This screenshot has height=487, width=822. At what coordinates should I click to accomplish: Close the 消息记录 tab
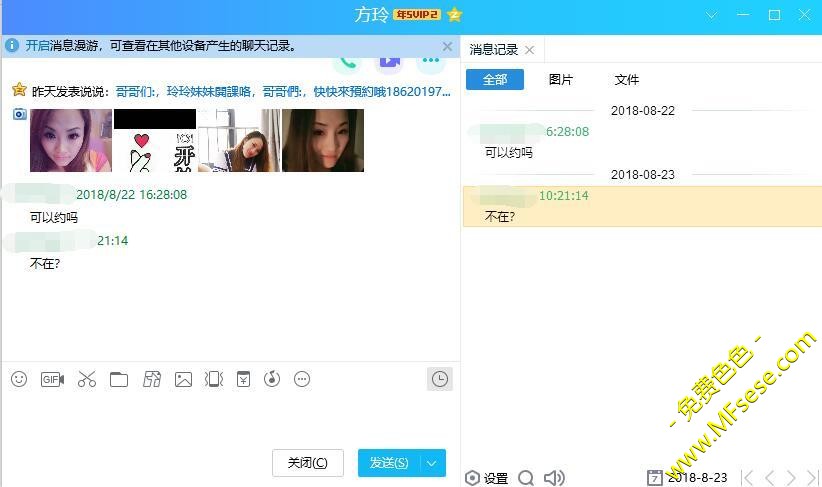(530, 50)
